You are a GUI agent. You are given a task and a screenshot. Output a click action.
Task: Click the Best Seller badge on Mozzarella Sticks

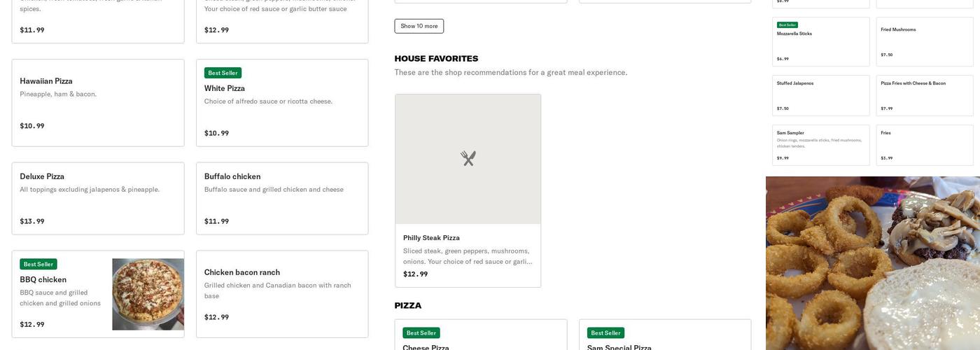click(787, 24)
